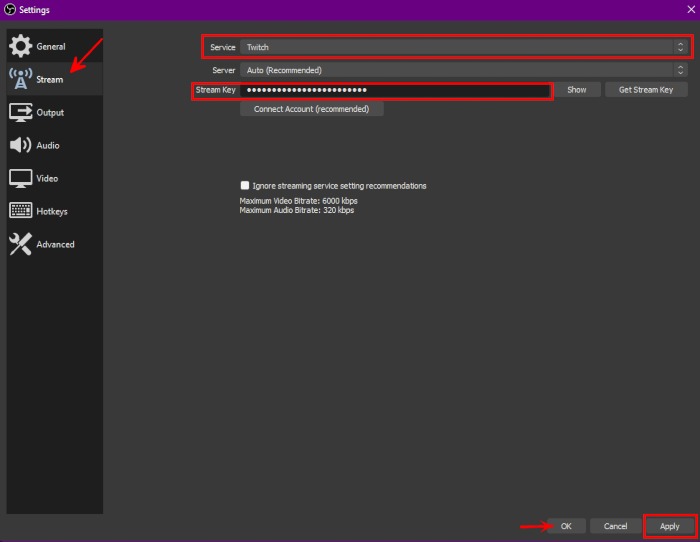Focus the Stream Key input field

(395, 90)
